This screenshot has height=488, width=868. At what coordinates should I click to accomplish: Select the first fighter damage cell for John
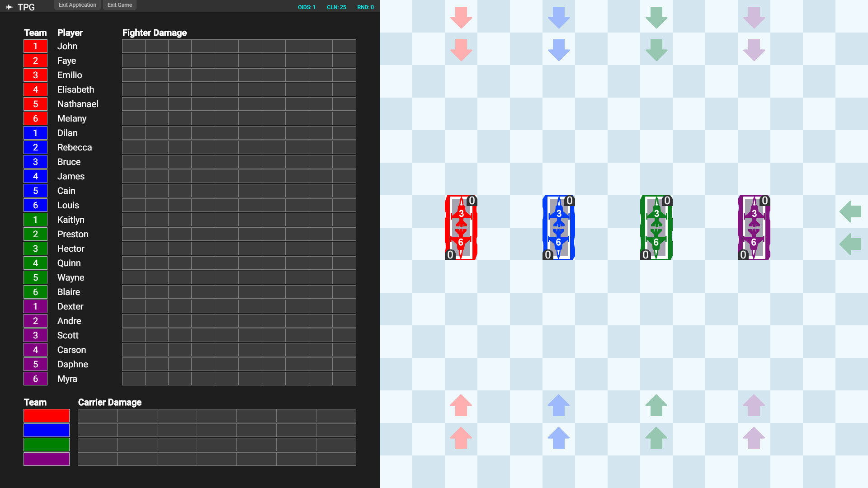(133, 46)
